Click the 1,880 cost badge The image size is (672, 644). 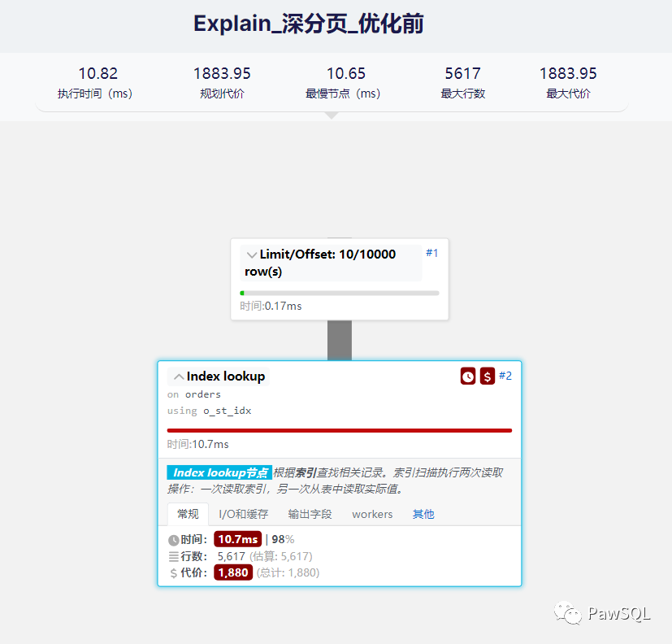(233, 572)
